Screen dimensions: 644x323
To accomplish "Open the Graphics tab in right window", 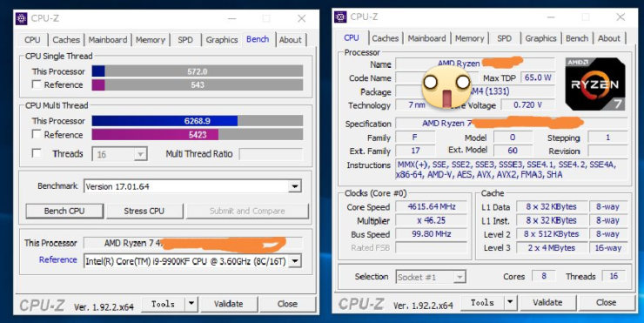I will click(540, 38).
